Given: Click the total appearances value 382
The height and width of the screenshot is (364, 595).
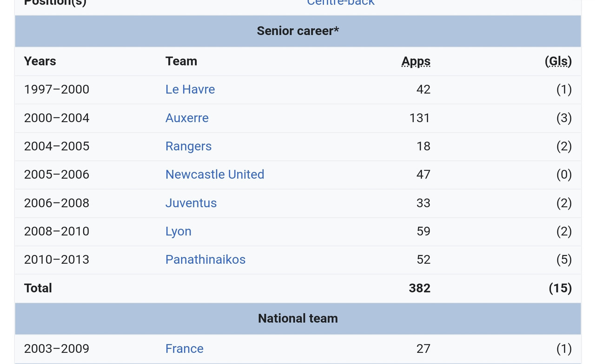Looking at the screenshot, I should coord(419,288).
